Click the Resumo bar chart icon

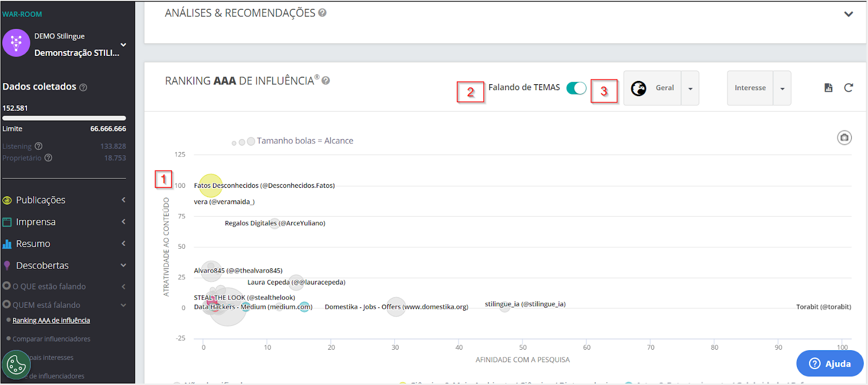coord(7,244)
